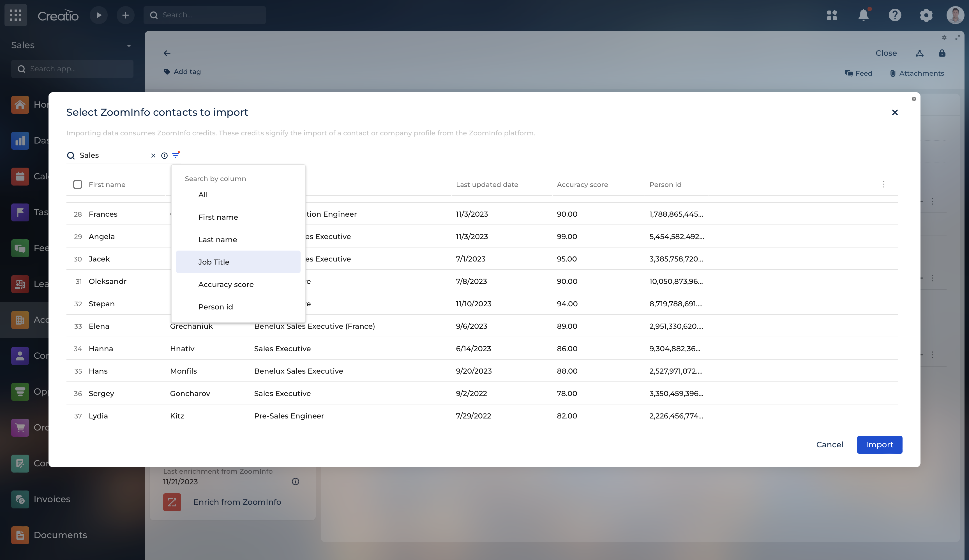Select Last name search column
This screenshot has height=560, width=969.
click(x=238, y=239)
